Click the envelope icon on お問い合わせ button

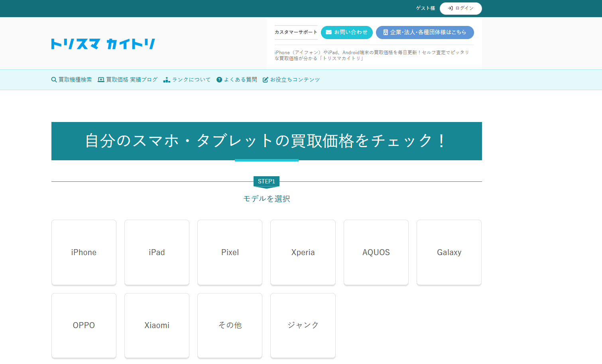329,32
